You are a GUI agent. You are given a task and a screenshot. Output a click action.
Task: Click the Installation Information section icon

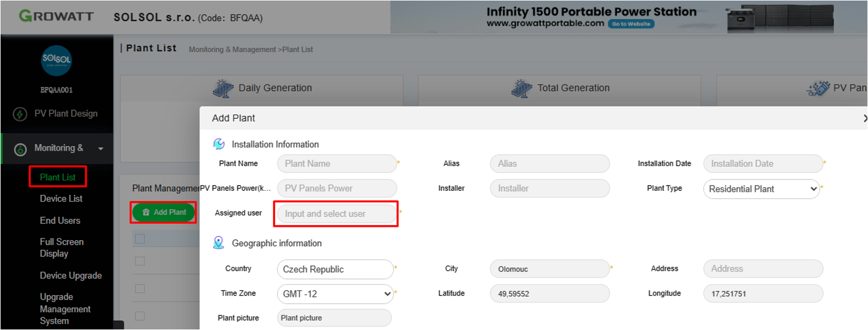pos(218,144)
